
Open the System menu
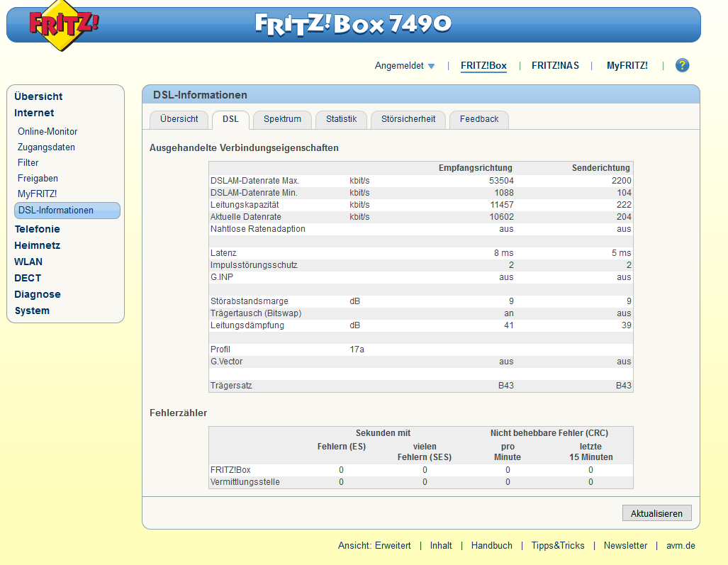(32, 311)
